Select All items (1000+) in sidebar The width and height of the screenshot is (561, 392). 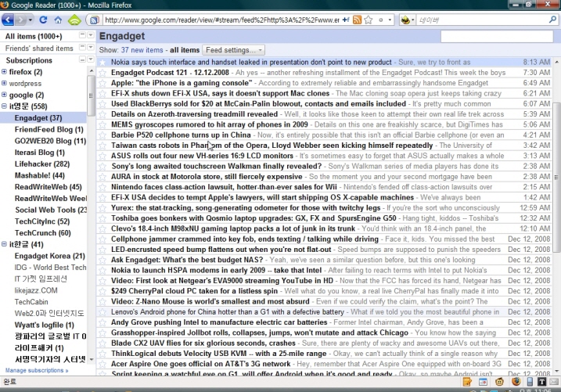tap(34, 37)
